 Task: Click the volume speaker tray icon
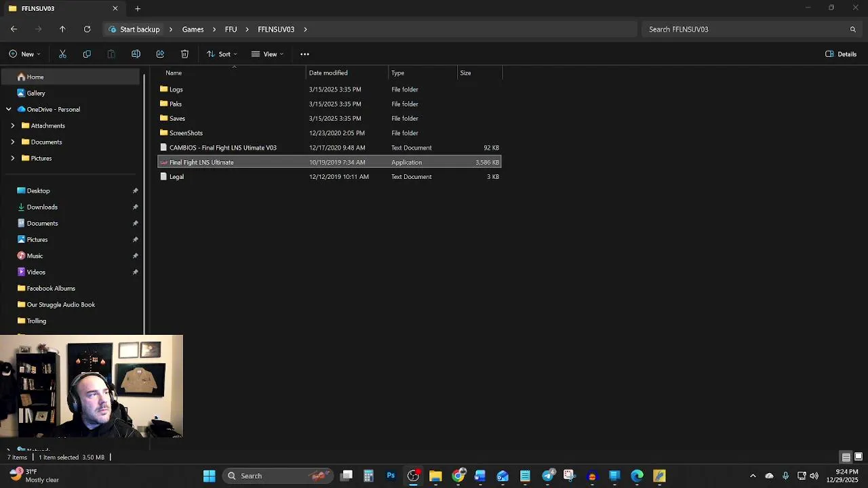point(814,476)
